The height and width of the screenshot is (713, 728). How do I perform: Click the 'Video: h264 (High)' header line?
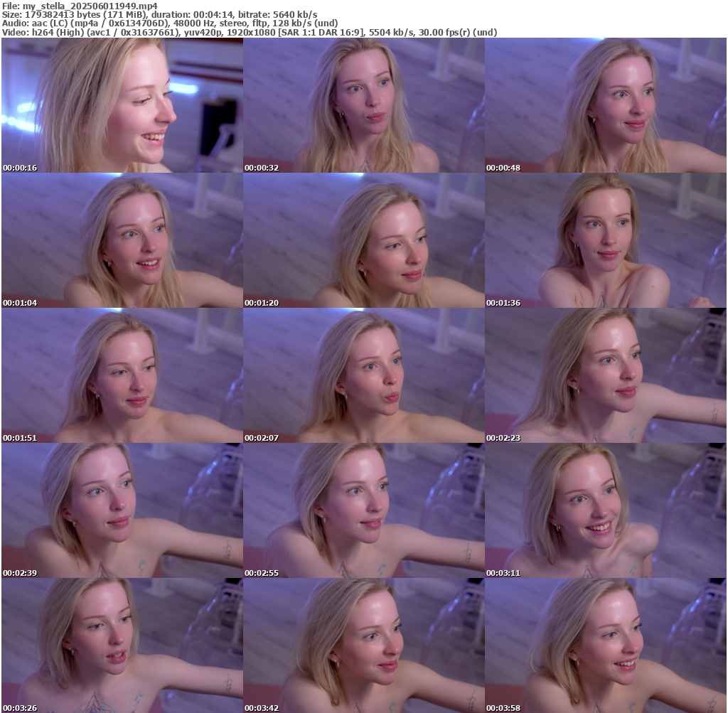(x=250, y=33)
